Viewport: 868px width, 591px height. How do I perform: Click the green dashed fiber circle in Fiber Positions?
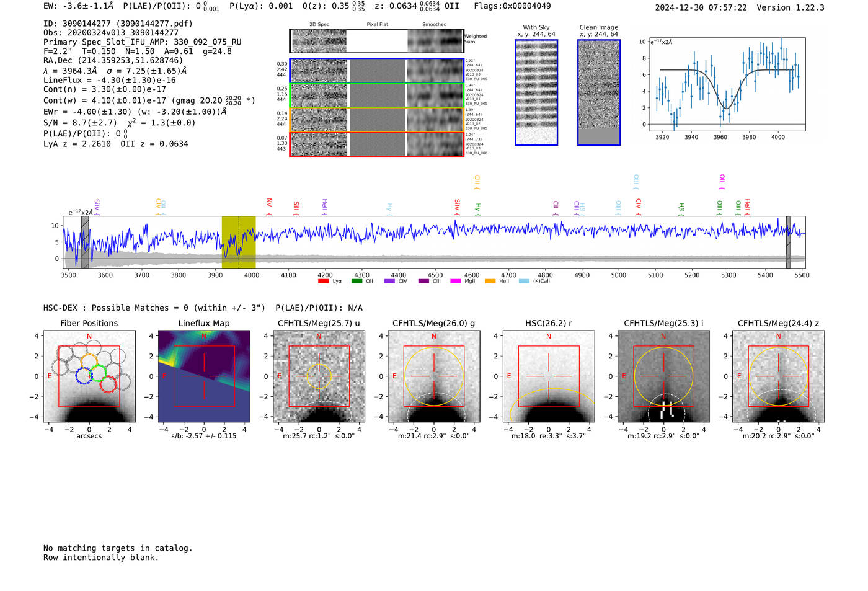99,373
